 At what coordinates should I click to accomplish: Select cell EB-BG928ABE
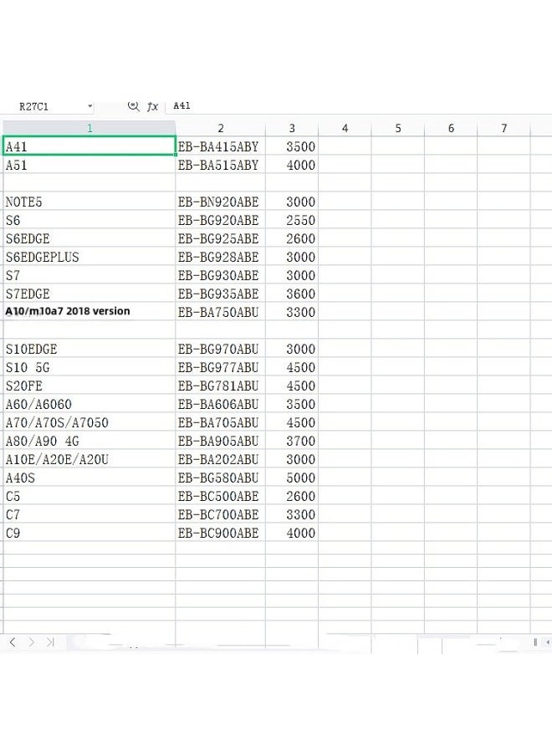click(220, 257)
